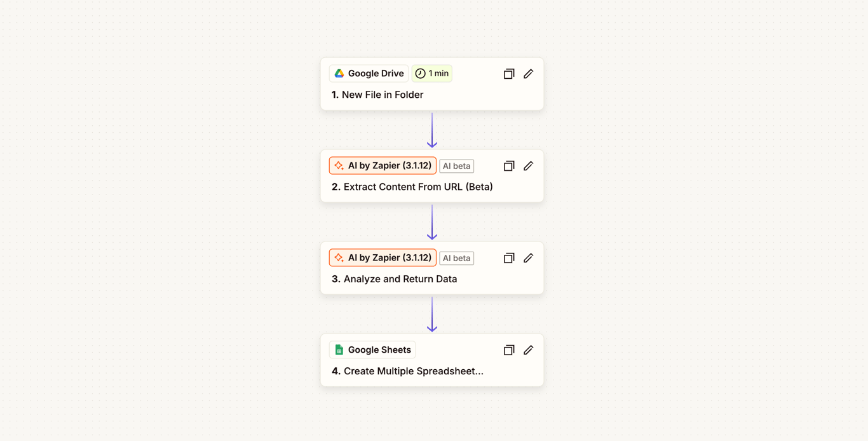Viewport: 868px width, 441px height.
Task: Click the duplicate icon on the Google Sheets step
Action: (508, 350)
